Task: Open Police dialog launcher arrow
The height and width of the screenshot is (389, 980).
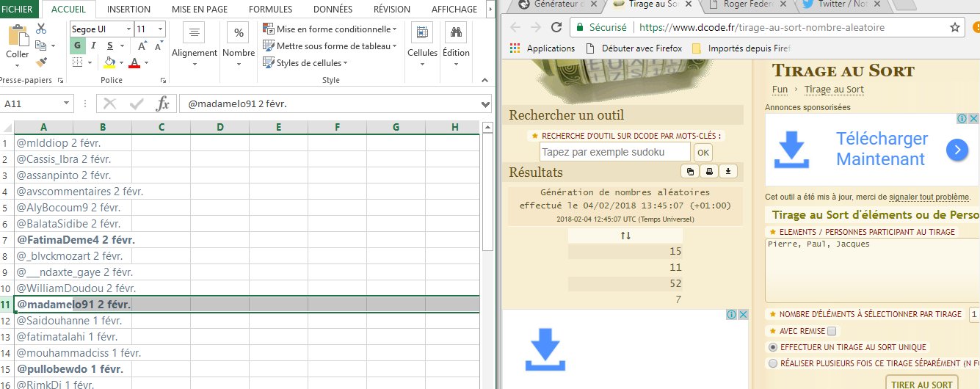Action: coord(162,80)
